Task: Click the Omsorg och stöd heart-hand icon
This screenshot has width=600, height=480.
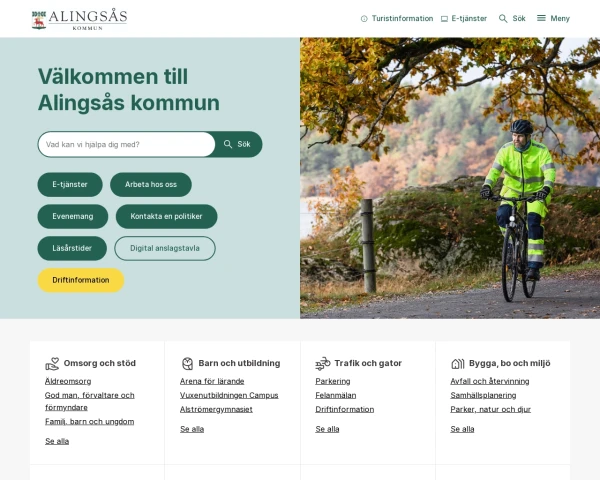Action: coord(52,364)
